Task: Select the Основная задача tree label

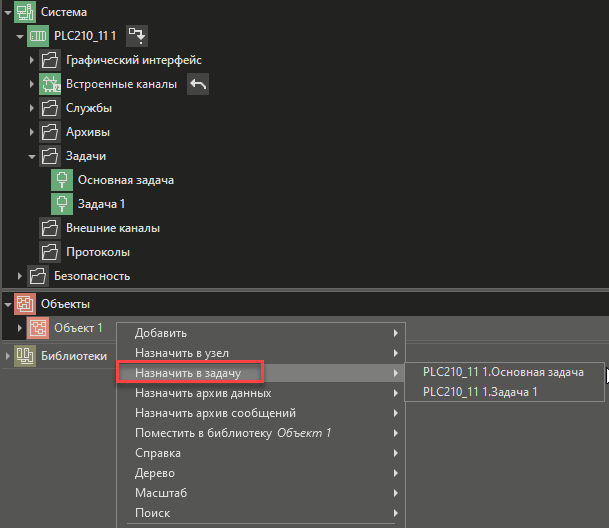Action: click(x=126, y=180)
